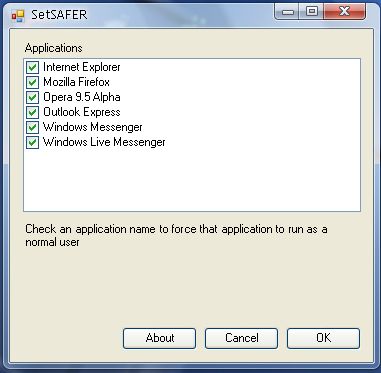Uncheck the Internet Explorer checkbox
Image resolution: width=381 pixels, height=373 pixels.
pyautogui.click(x=32, y=68)
